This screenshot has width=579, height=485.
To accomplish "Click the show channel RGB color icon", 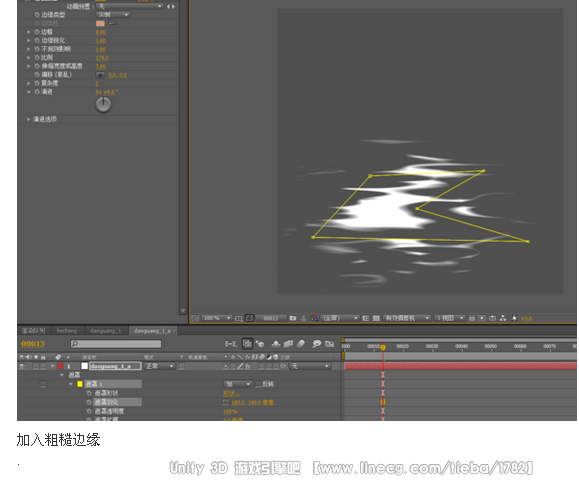I will click(x=314, y=318).
